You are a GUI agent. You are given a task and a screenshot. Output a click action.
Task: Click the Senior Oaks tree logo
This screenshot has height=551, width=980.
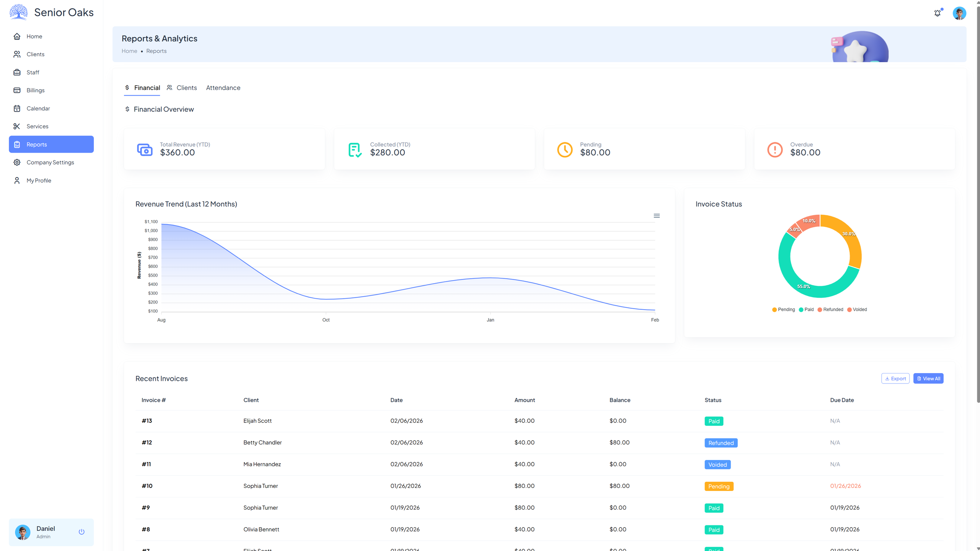18,12
